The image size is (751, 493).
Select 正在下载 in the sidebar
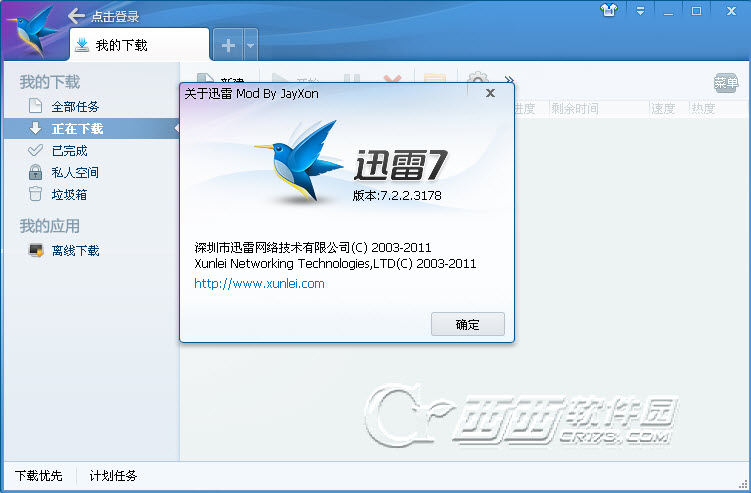91,128
